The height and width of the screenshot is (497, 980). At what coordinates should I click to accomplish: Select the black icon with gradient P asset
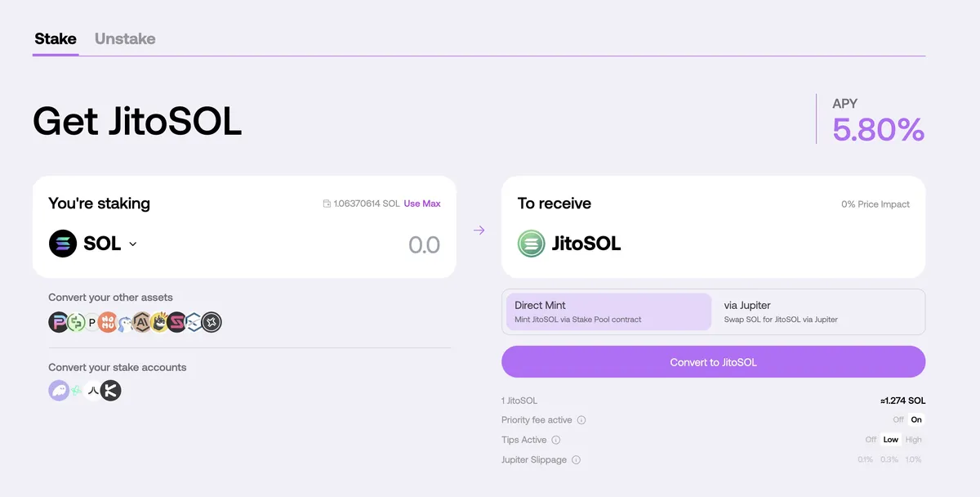58,322
